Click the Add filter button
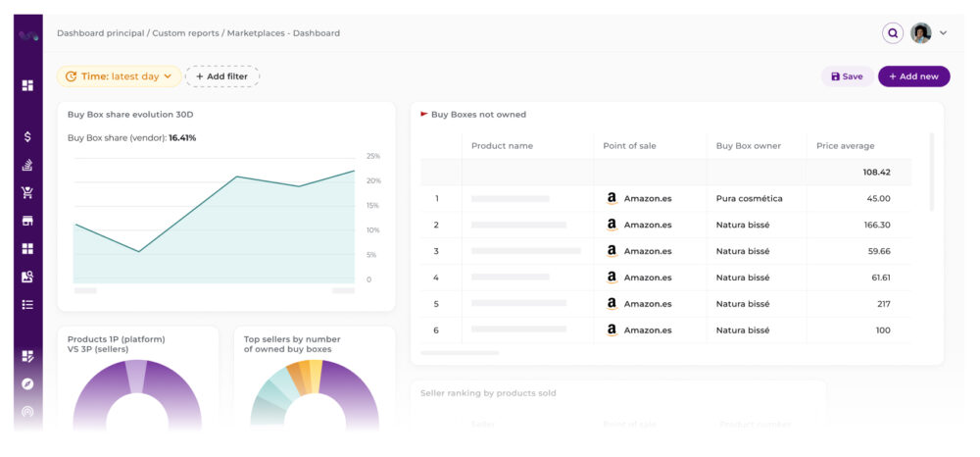 click(x=221, y=76)
